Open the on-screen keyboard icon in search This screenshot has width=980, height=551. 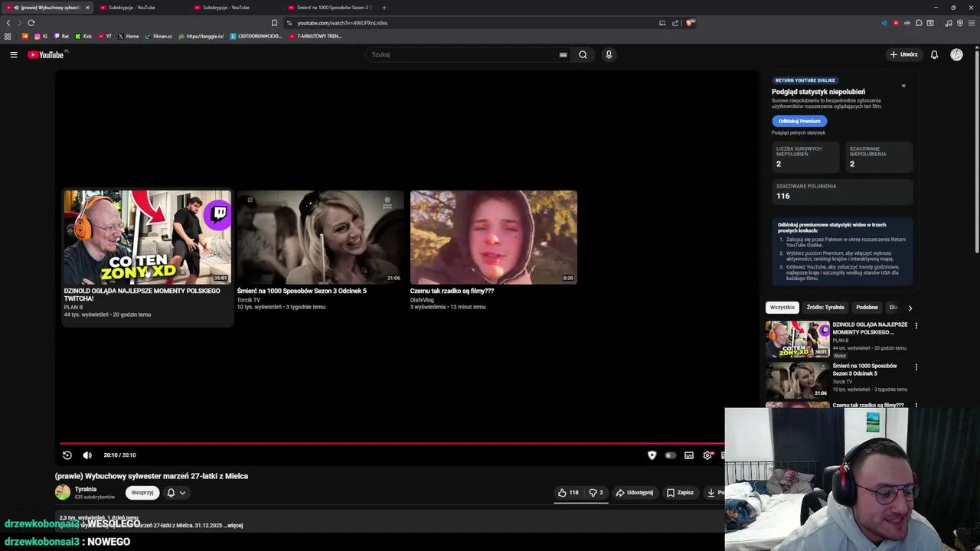click(x=563, y=54)
